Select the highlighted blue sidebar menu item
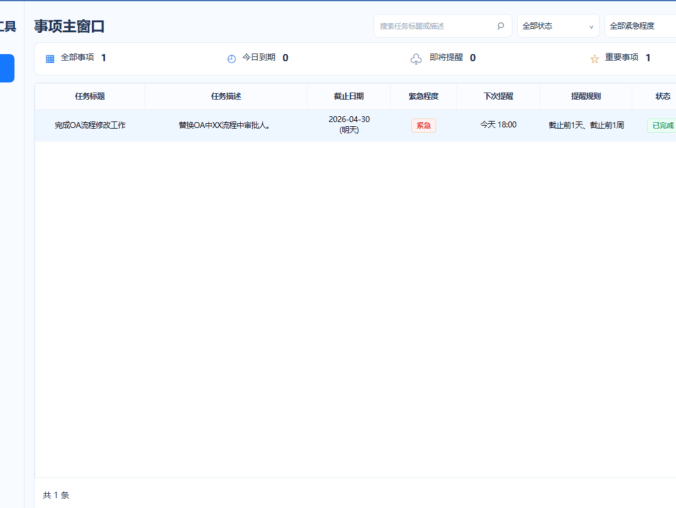 (7, 68)
